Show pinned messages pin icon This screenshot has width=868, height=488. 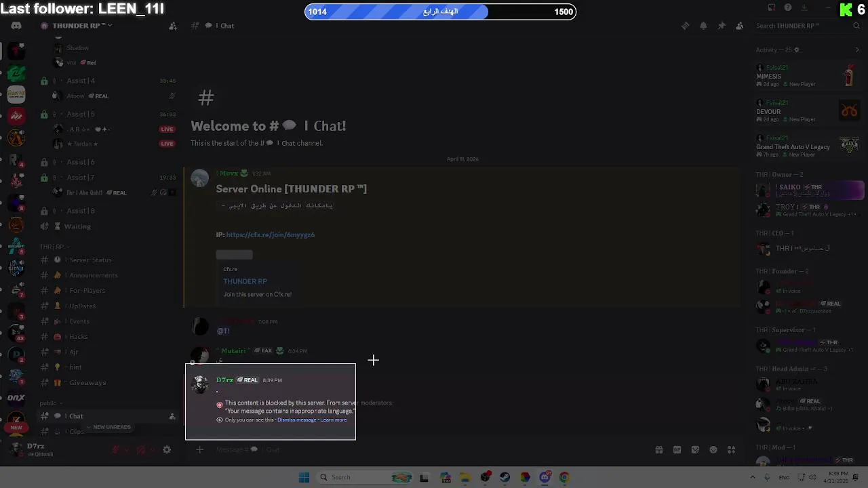point(722,26)
